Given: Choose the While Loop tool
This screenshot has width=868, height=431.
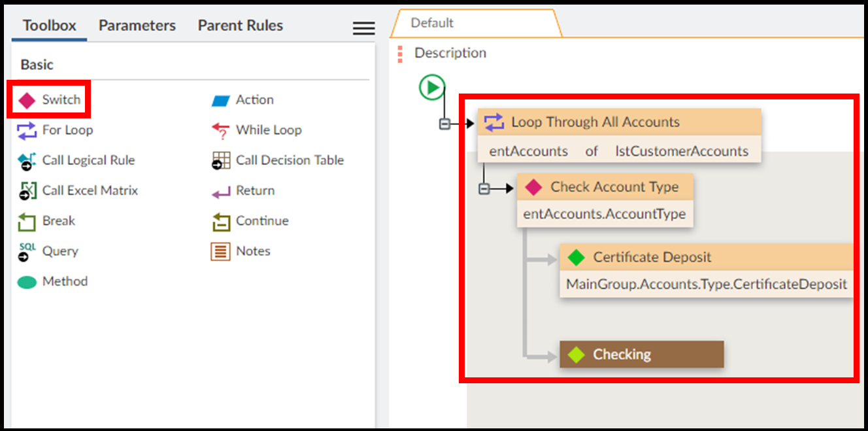Looking at the screenshot, I should click(256, 130).
